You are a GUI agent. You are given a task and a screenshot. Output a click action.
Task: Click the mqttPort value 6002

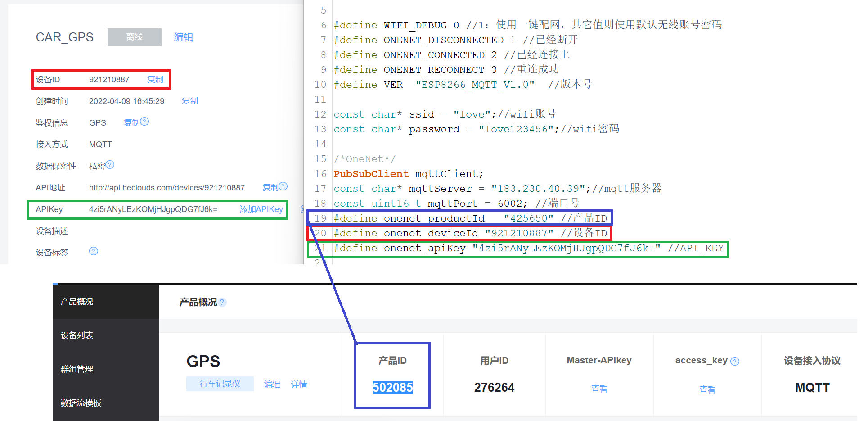pyautogui.click(x=510, y=204)
